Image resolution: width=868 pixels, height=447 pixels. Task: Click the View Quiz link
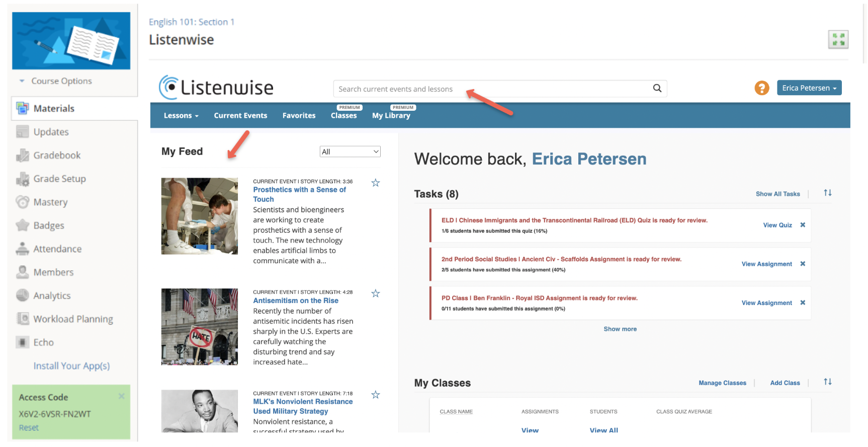(x=777, y=225)
